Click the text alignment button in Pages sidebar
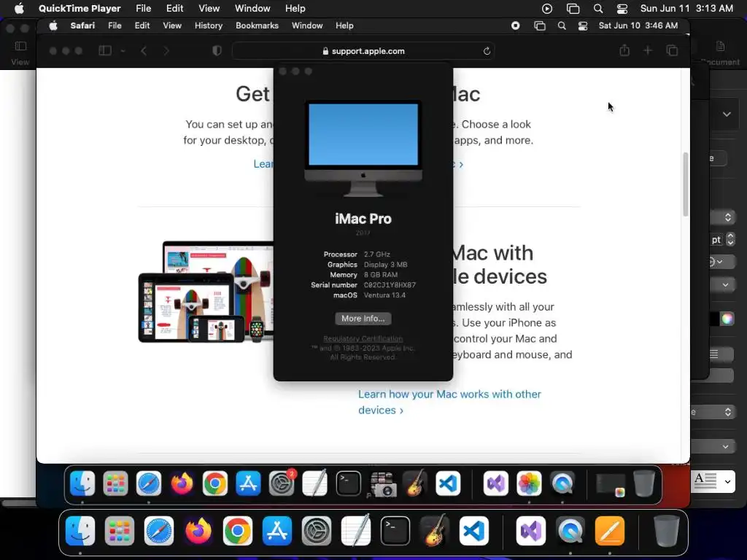The height and width of the screenshot is (560, 747). [x=713, y=354]
